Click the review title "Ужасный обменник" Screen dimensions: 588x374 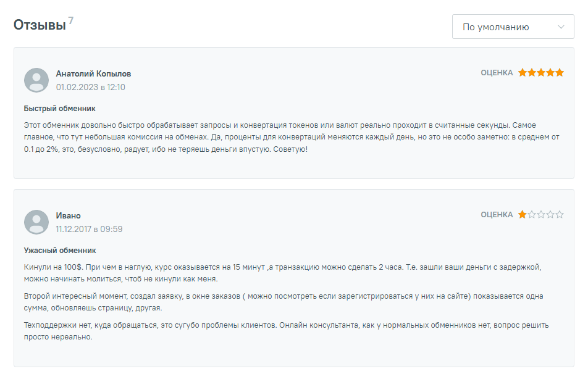pyautogui.click(x=60, y=251)
